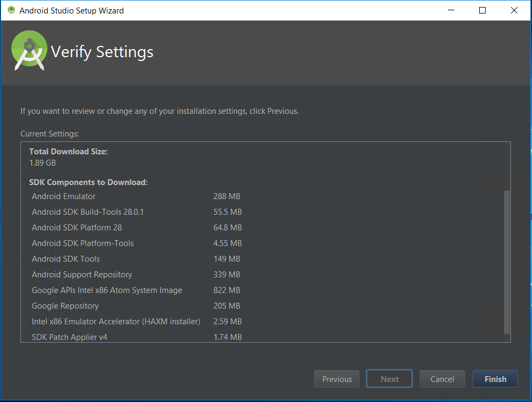532x402 pixels.
Task: Close the Android Studio Setup Wizard
Action: 515,10
